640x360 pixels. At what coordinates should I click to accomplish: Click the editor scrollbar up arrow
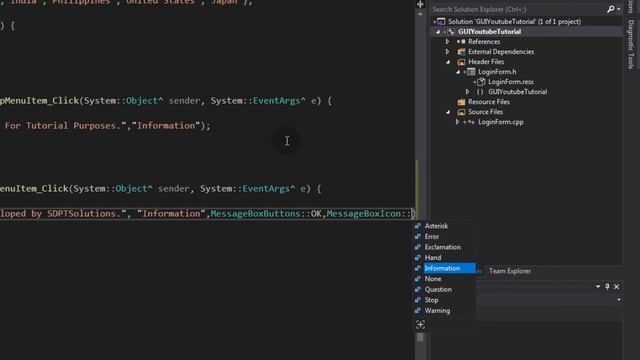point(420,14)
